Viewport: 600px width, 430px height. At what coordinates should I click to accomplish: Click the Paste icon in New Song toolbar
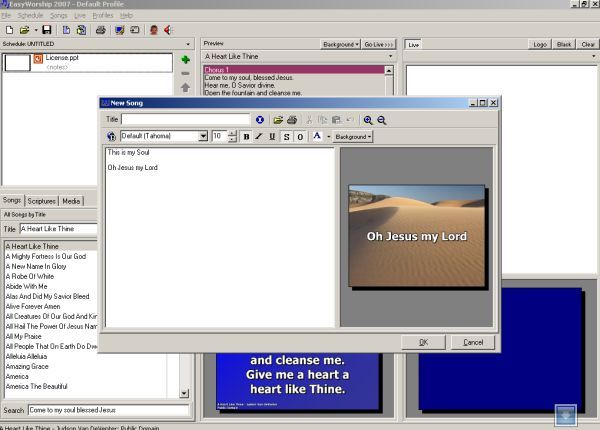point(336,120)
